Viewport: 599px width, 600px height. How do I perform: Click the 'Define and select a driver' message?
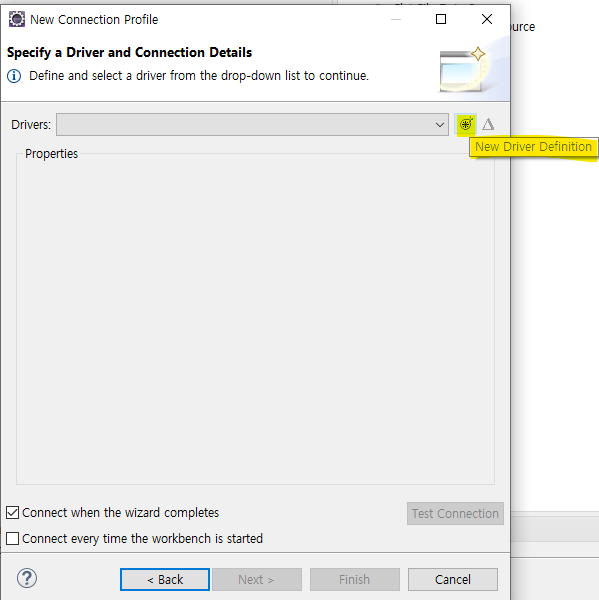199,76
